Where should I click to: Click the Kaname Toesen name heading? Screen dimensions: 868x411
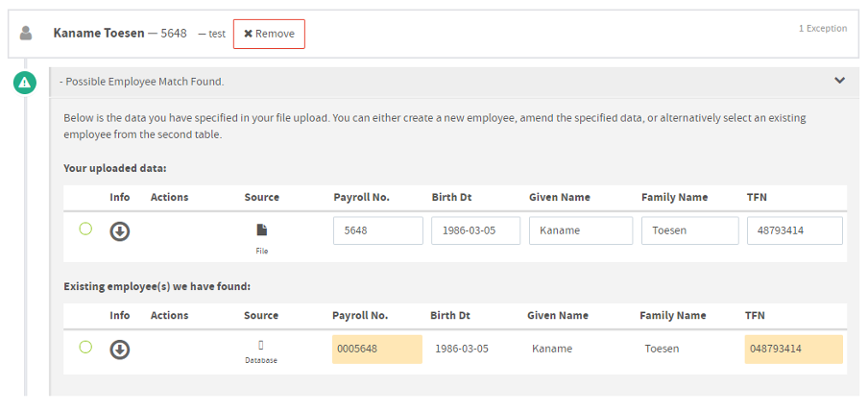pos(99,34)
